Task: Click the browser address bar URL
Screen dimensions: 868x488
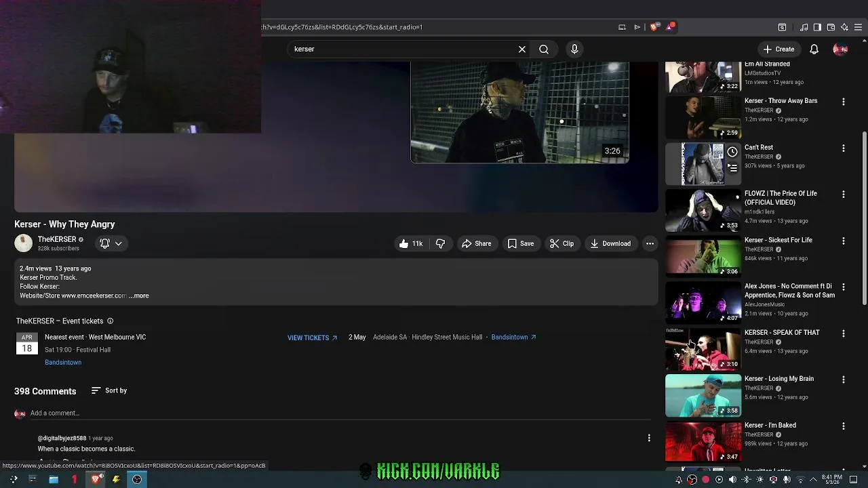Action: pos(342,27)
